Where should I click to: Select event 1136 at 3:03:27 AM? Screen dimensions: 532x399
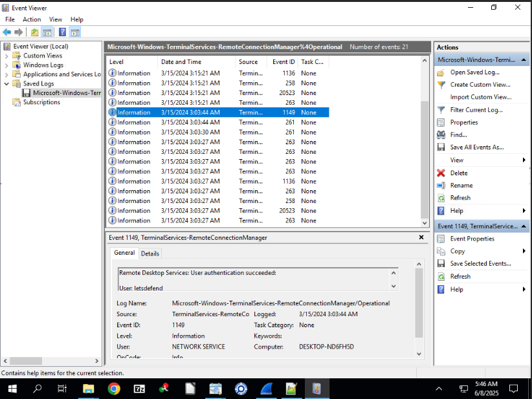[218, 181]
